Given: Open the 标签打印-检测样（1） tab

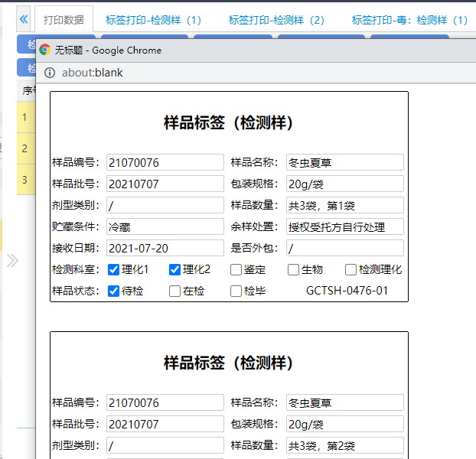Looking at the screenshot, I should click(153, 20).
